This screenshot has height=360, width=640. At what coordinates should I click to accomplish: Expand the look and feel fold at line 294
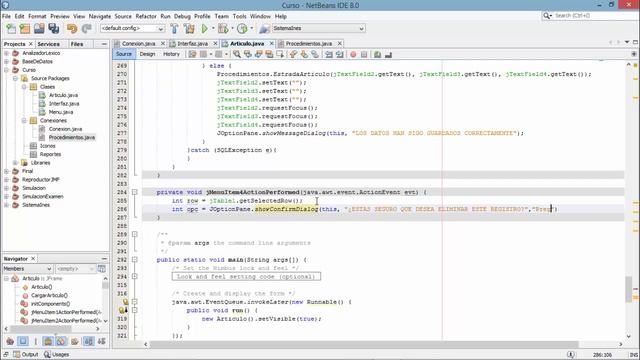(134, 277)
